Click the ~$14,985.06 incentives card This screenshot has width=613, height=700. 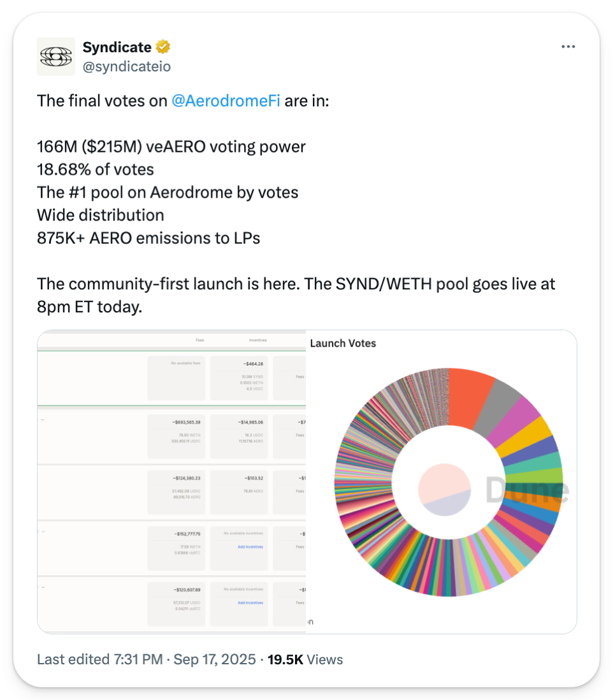238,437
